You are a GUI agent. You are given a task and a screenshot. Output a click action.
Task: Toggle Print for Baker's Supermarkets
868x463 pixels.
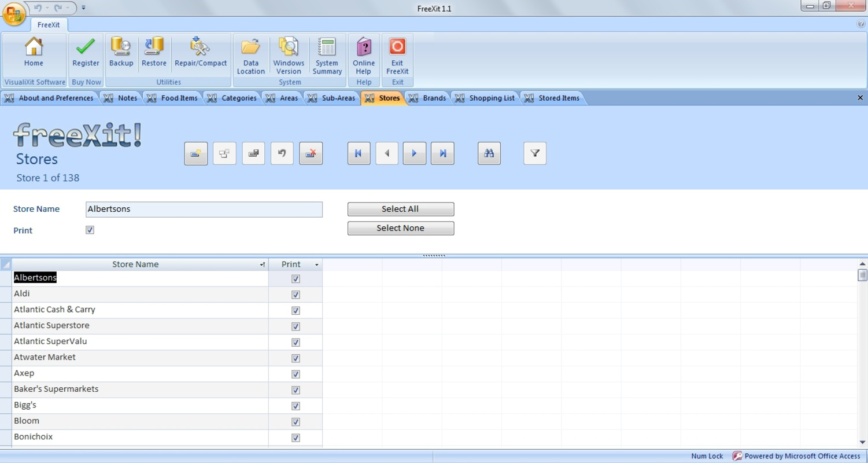click(296, 390)
